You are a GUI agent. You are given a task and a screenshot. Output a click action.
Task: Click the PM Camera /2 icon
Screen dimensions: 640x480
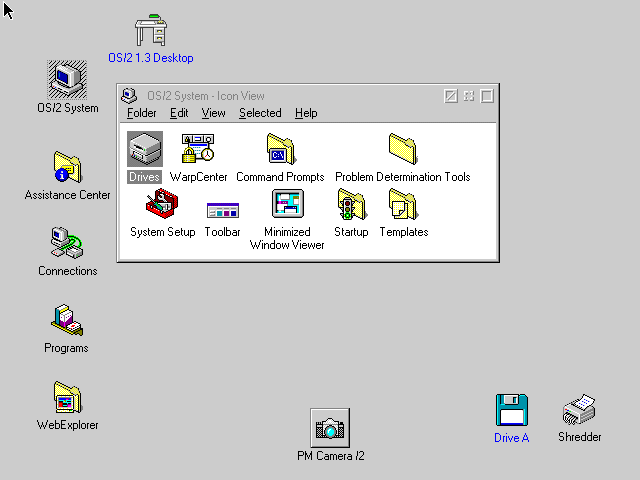pyautogui.click(x=330, y=428)
